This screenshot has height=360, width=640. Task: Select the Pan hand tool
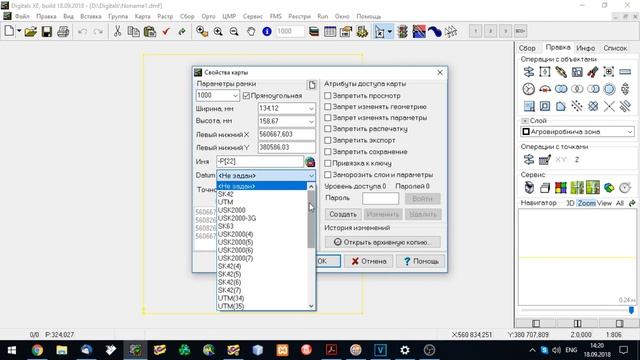tap(251, 31)
